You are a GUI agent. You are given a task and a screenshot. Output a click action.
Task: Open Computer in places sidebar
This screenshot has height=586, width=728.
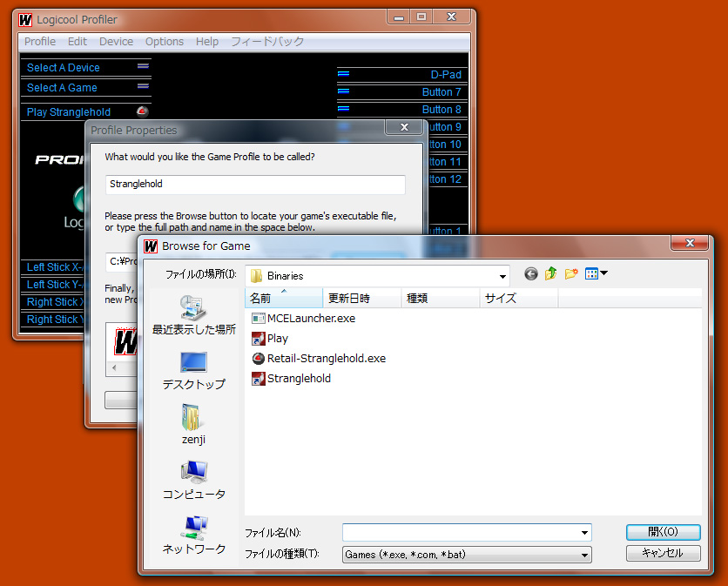click(193, 480)
